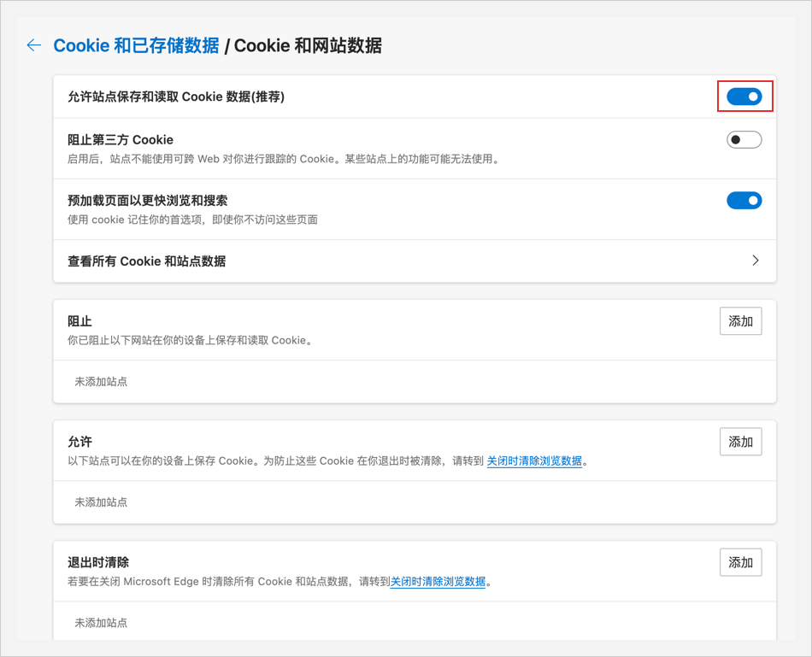Click 添加 button in the 退出时清除 section
This screenshot has width=812, height=657.
click(740, 562)
